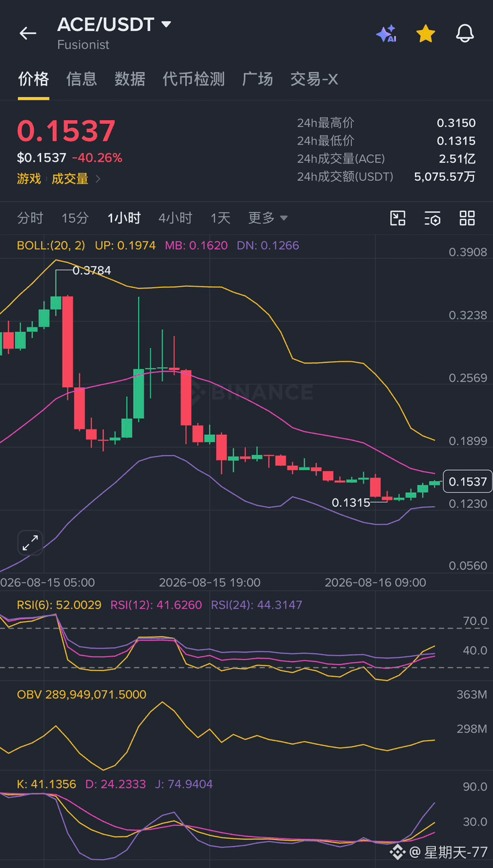
Task: Tap the D: 24.2333 value
Action: (116, 784)
